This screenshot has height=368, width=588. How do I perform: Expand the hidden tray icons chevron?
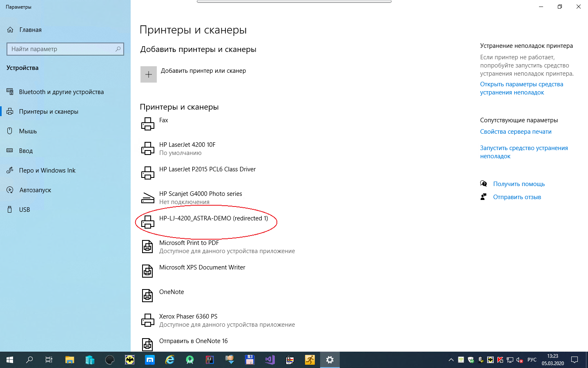tap(451, 360)
